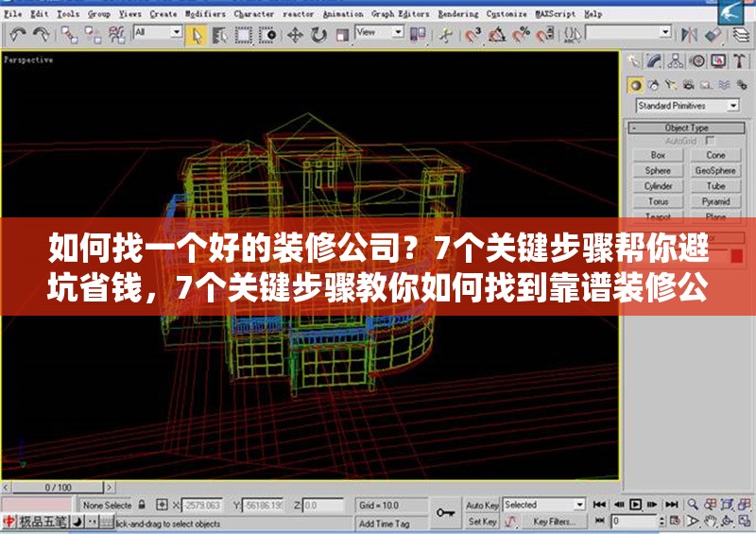Open the Key Filters dialog button
This screenshot has height=534, width=756.
coord(553,522)
